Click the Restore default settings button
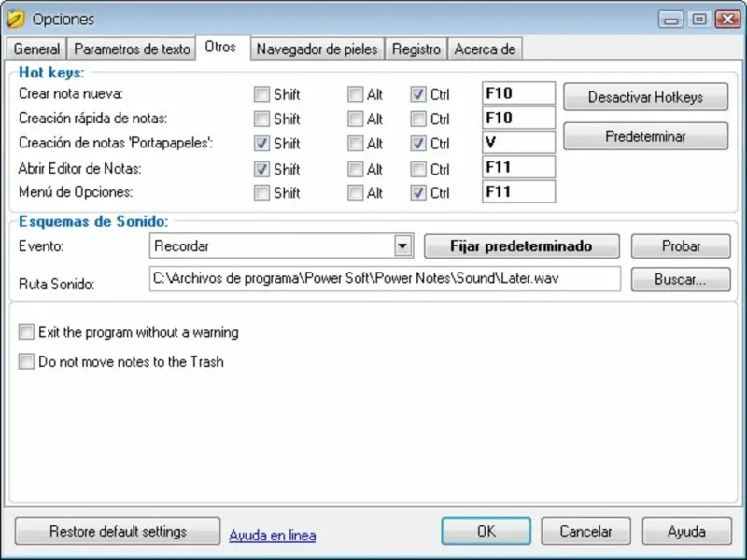 pos(118,531)
